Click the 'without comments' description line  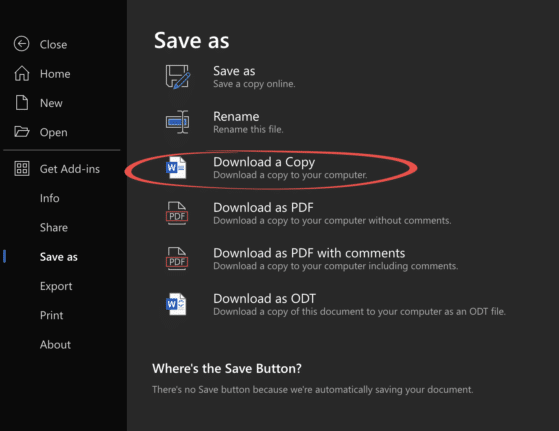[x=332, y=221]
